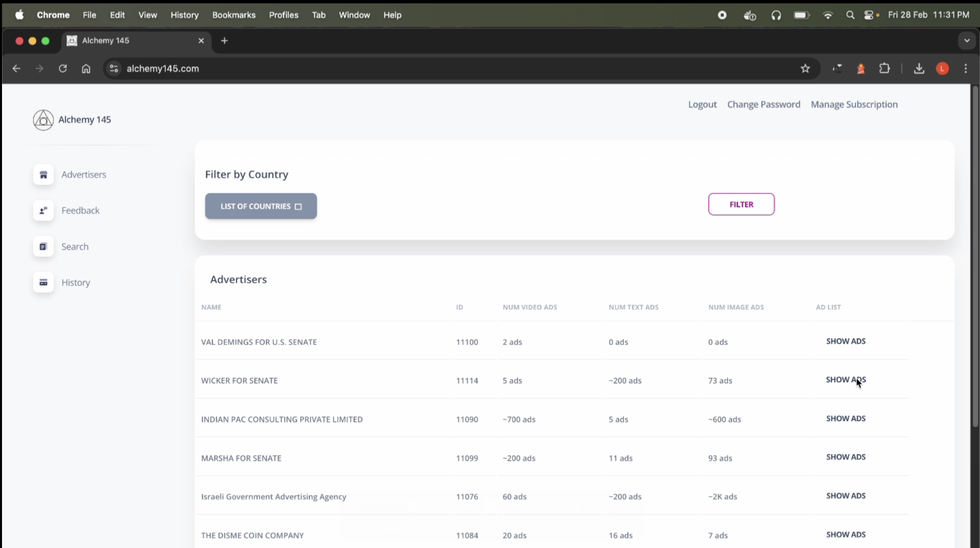Open the Wi-Fi status icon
Screen dimensions: 980x548
tap(828, 15)
